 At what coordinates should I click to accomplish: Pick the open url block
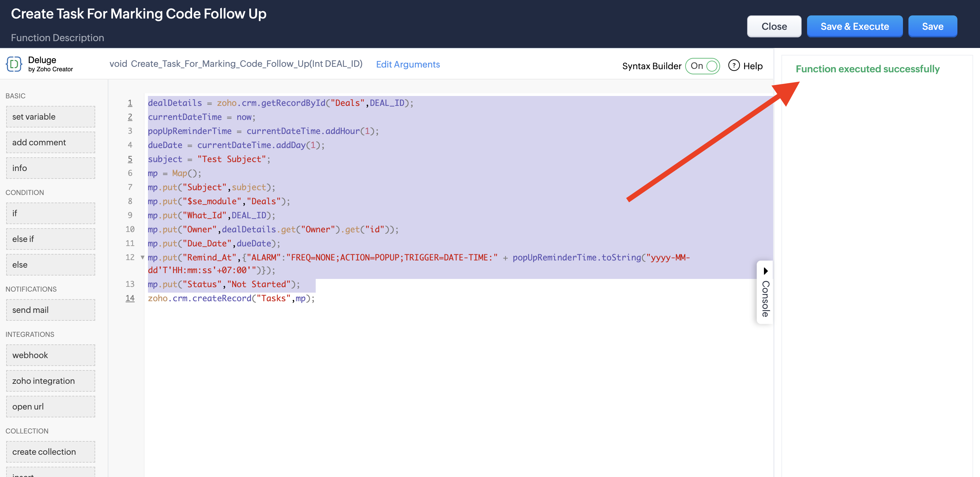click(x=51, y=406)
